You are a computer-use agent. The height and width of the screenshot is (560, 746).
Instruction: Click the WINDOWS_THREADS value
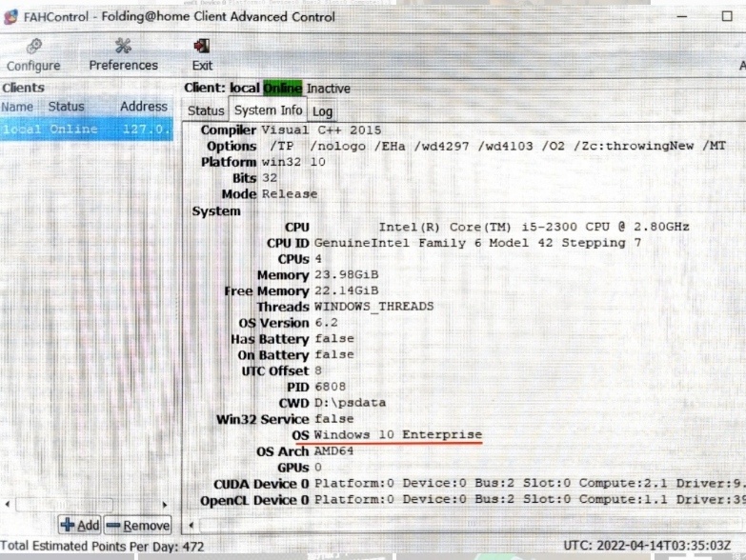point(373,307)
